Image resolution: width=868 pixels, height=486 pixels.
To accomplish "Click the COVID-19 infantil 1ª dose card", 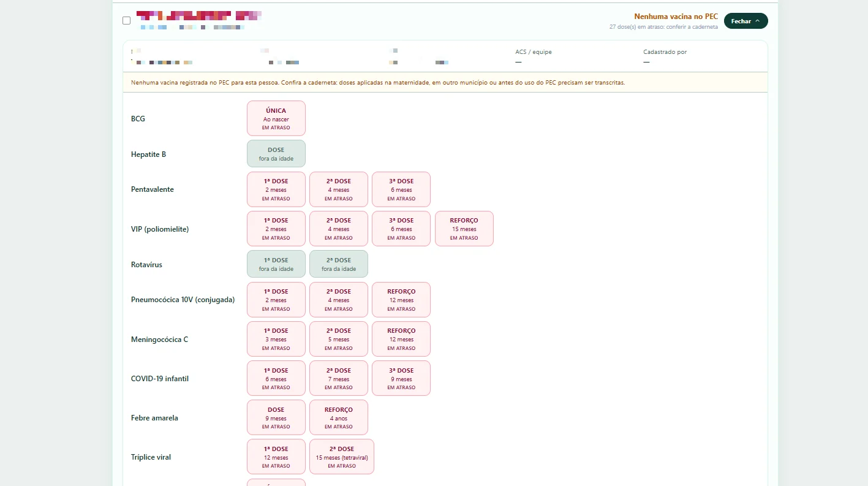I will (x=276, y=378).
